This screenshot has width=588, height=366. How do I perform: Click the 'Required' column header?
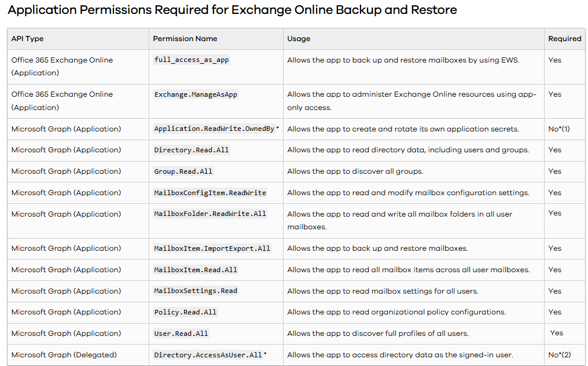click(564, 39)
